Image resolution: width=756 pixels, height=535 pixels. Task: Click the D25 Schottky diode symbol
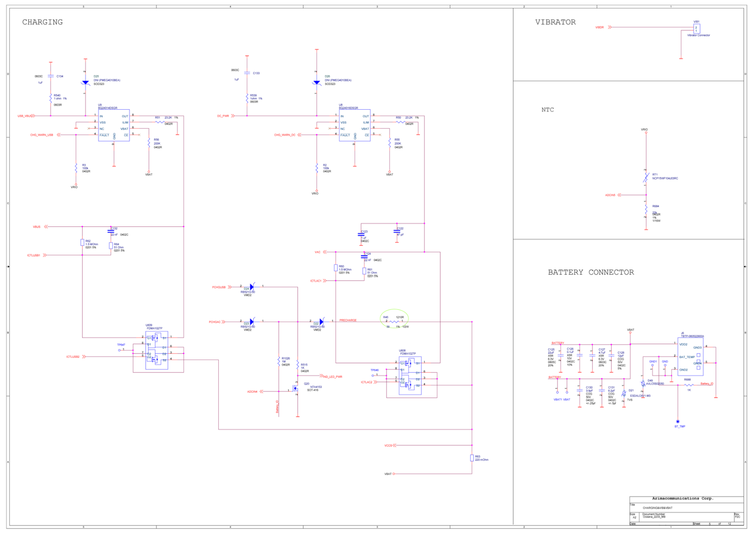(x=86, y=83)
